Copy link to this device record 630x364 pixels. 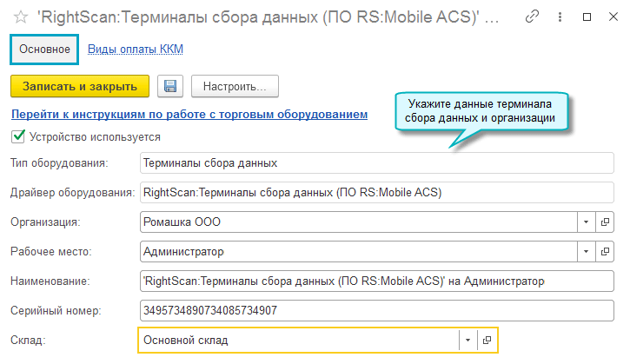coord(532,17)
